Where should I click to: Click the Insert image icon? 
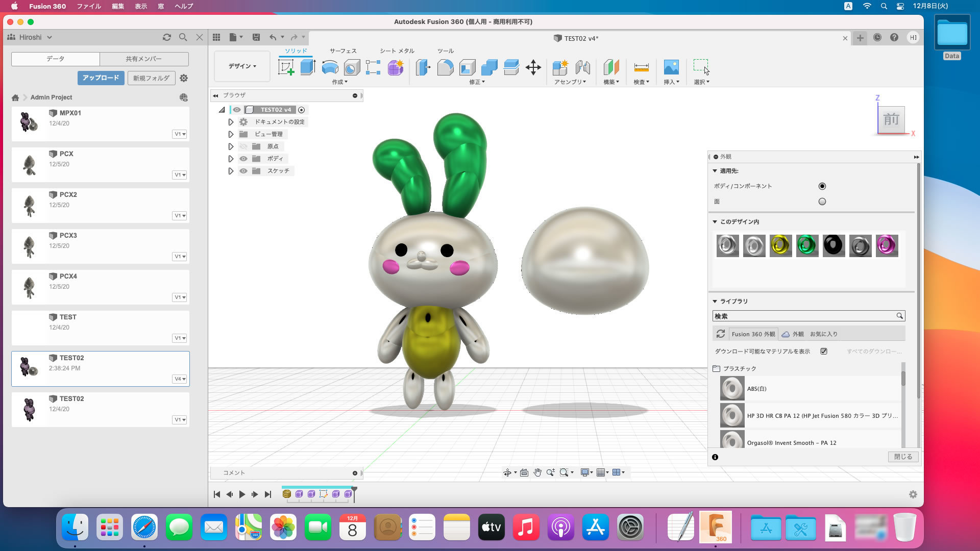click(671, 67)
